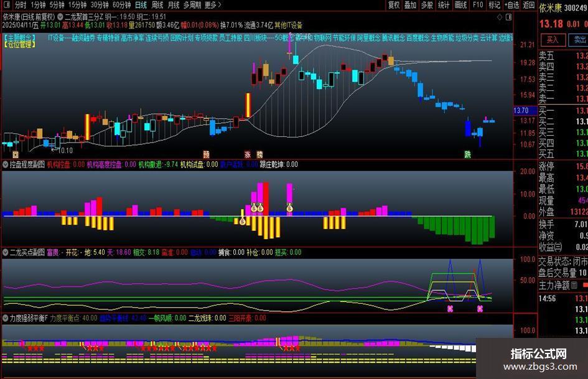The width and height of the screenshot is (588, 379).
Task: Click the 买入 buy button
Action: click(x=553, y=39)
